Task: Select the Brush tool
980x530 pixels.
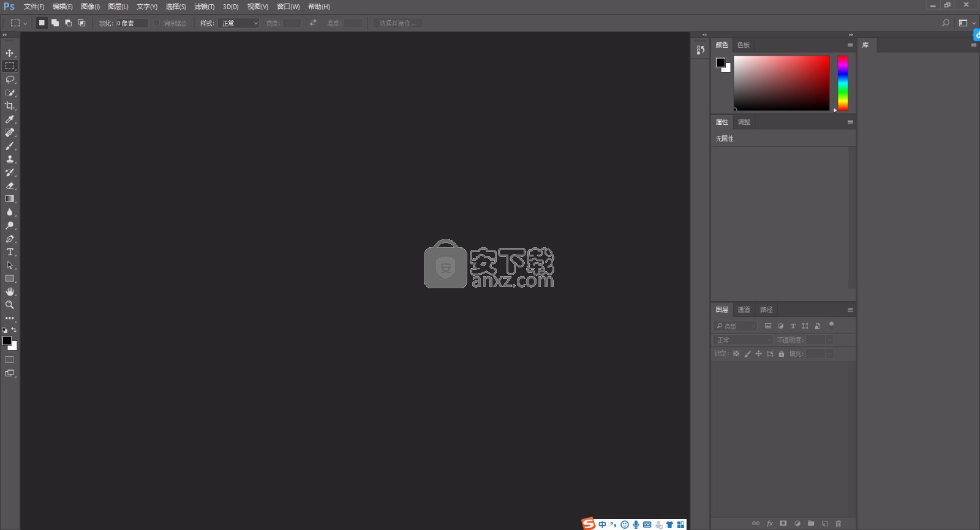Action: 10,146
